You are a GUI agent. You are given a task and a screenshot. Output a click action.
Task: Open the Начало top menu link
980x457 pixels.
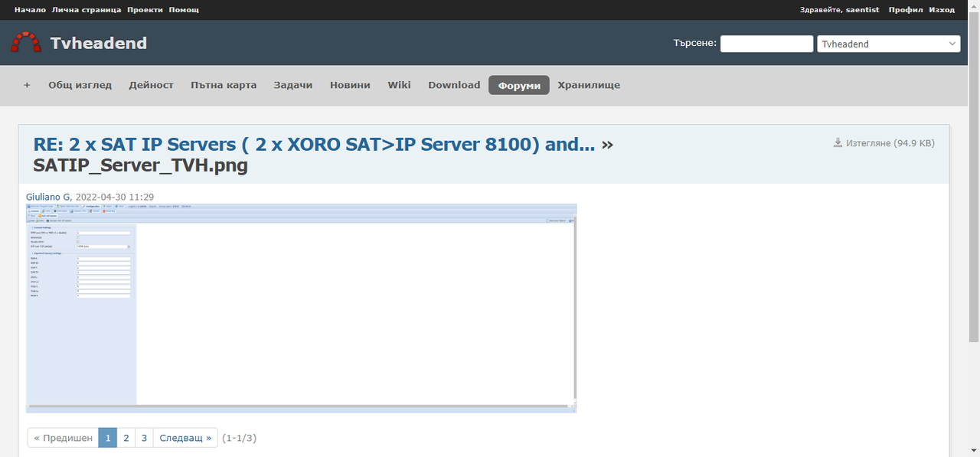point(30,9)
